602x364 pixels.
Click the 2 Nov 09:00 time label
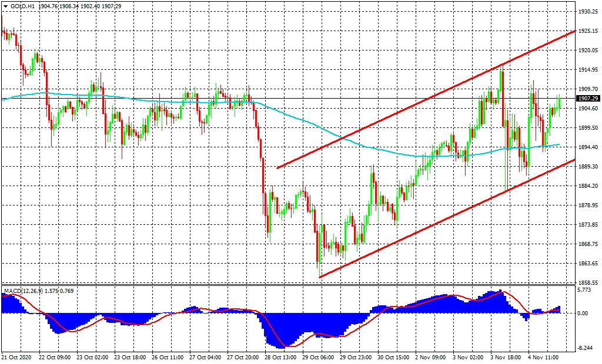[430, 357]
